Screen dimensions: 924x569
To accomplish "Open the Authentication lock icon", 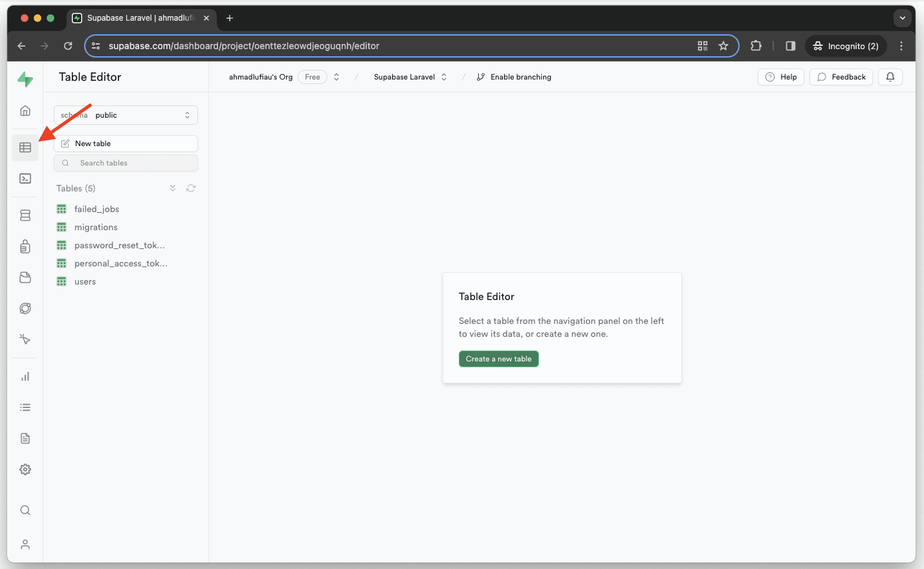I will [25, 246].
